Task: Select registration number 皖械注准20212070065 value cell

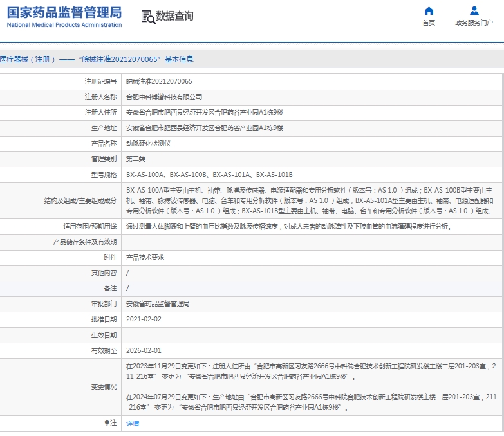Action: 159,81
